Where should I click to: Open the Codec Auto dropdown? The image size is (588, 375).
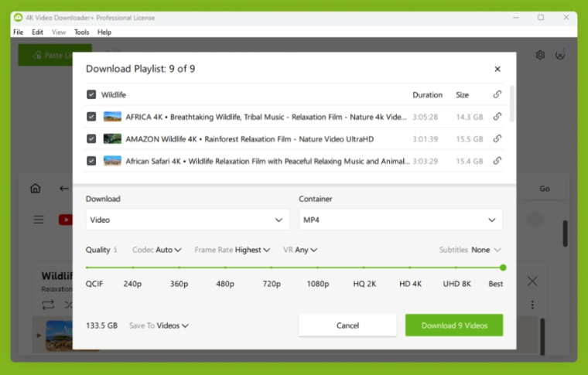pos(168,250)
